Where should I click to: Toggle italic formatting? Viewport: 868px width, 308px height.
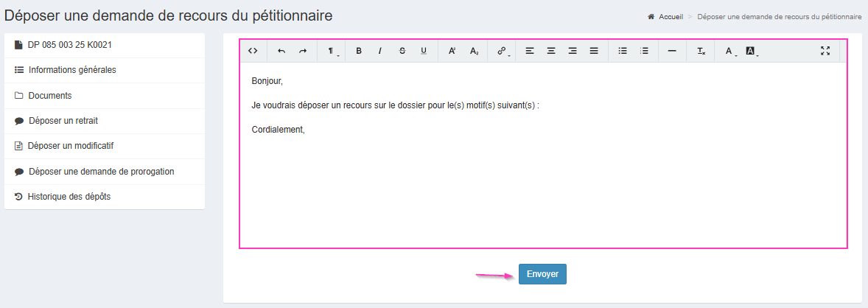pos(380,51)
